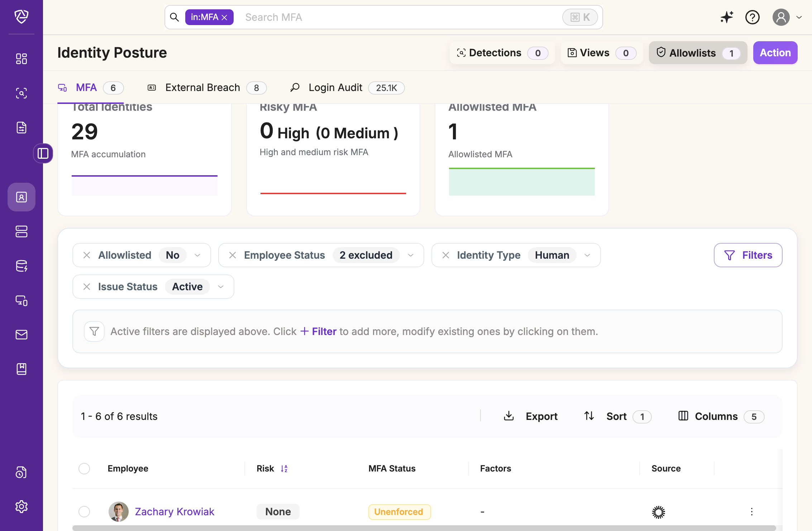
Task: Toggle the sidebar collapse panel icon
Action: click(x=43, y=153)
